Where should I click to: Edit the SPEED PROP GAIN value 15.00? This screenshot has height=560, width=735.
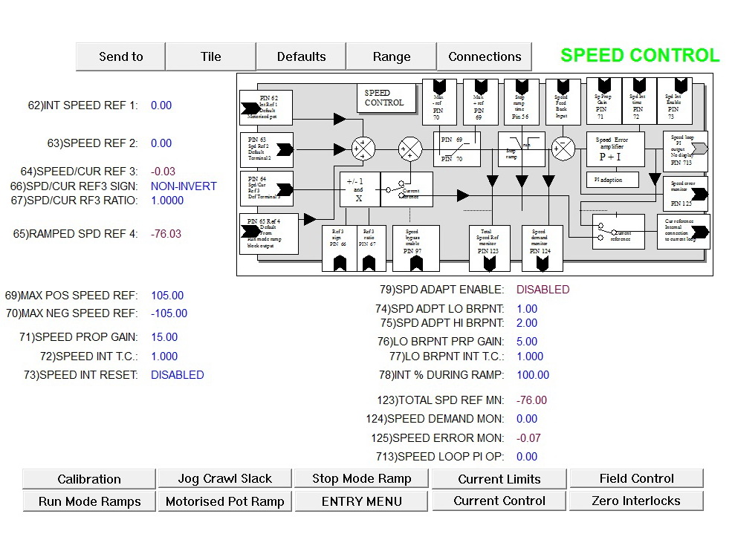click(x=164, y=337)
